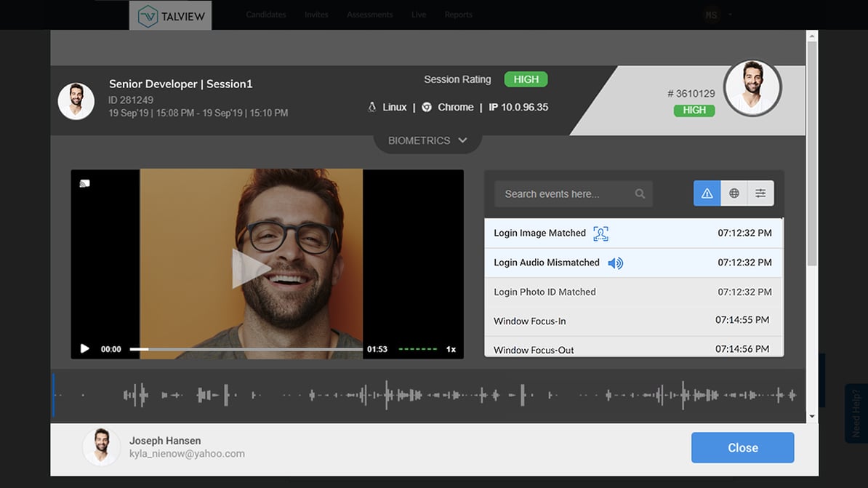Click the candidate photo thumbnail next to #3610129
The width and height of the screenshot is (868, 488).
click(x=752, y=88)
